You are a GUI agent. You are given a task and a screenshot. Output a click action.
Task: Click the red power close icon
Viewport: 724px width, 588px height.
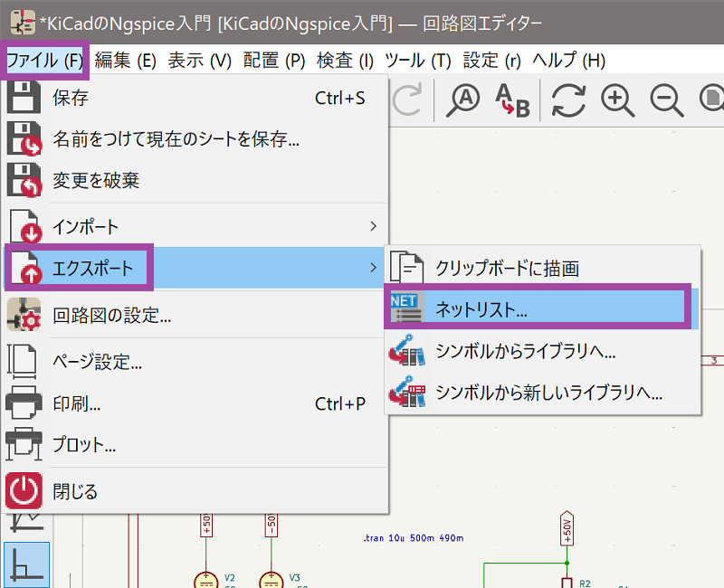[x=24, y=490]
